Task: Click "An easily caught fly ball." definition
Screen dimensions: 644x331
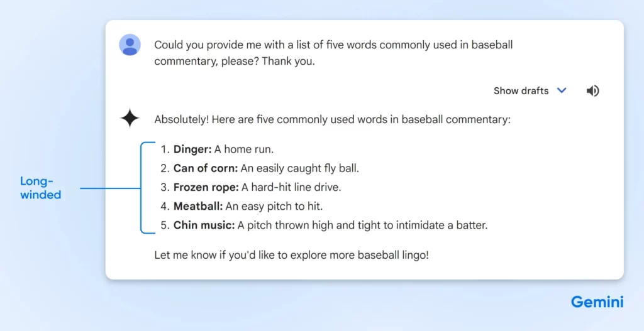Action: point(300,168)
